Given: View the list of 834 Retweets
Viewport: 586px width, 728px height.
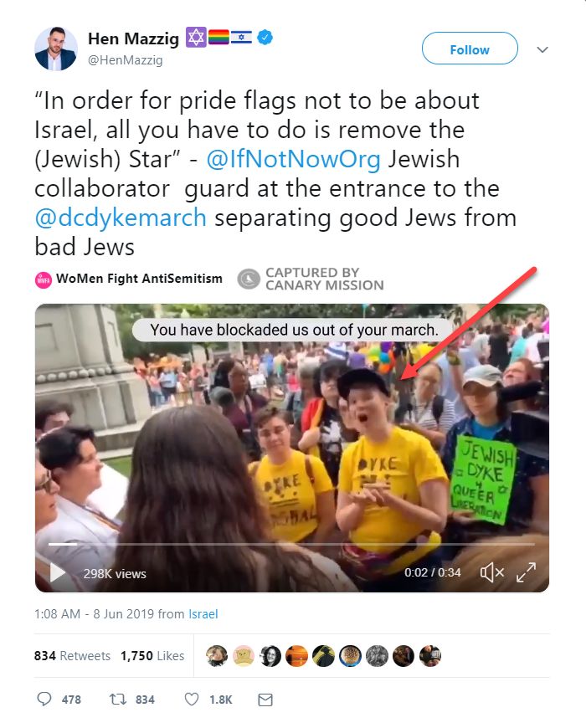Looking at the screenshot, I should pyautogui.click(x=72, y=655).
